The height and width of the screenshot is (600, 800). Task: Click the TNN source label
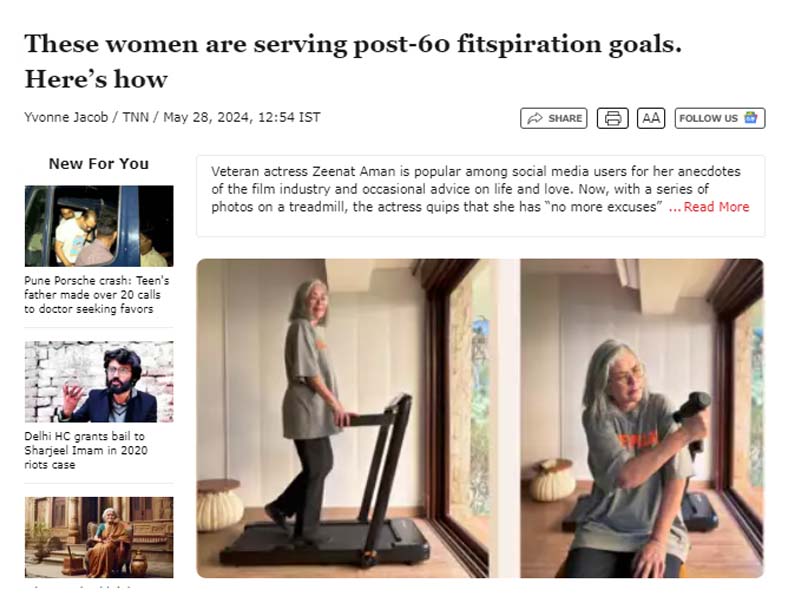(136, 117)
